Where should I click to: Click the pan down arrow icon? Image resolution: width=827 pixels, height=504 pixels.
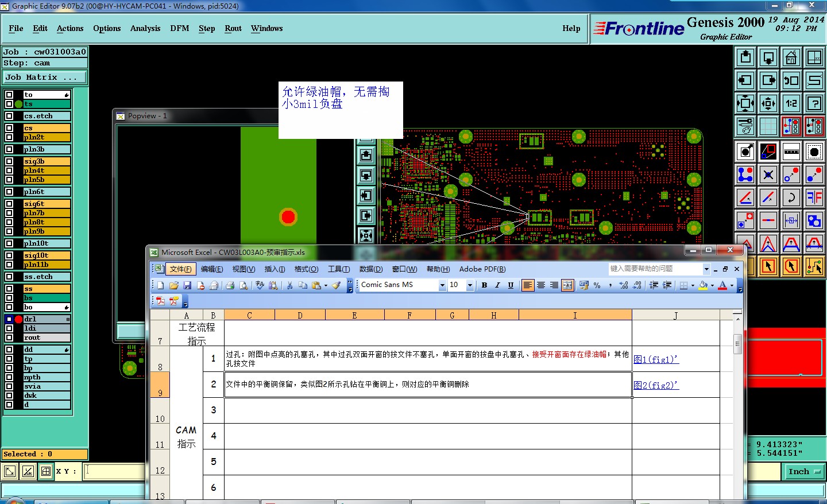768,57
